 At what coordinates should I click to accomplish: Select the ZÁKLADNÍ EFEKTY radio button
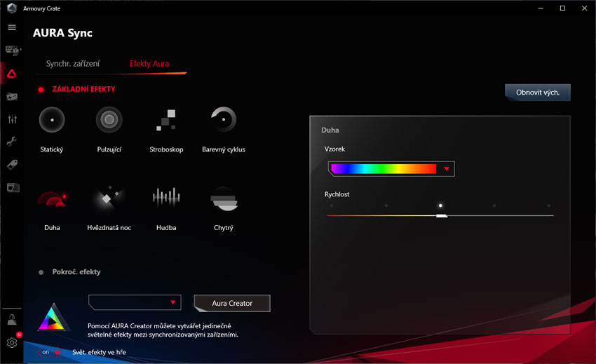pos(41,89)
